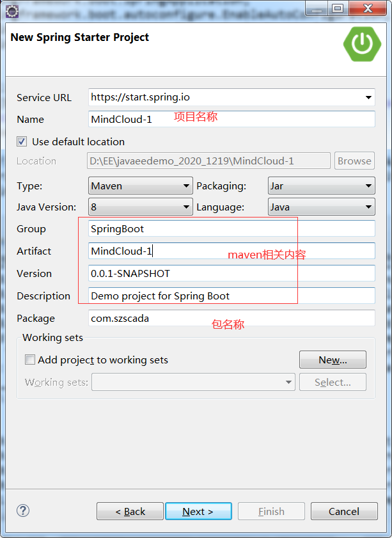The width and height of the screenshot is (392, 538).
Task: Focus the Description input field
Action: [231, 296]
